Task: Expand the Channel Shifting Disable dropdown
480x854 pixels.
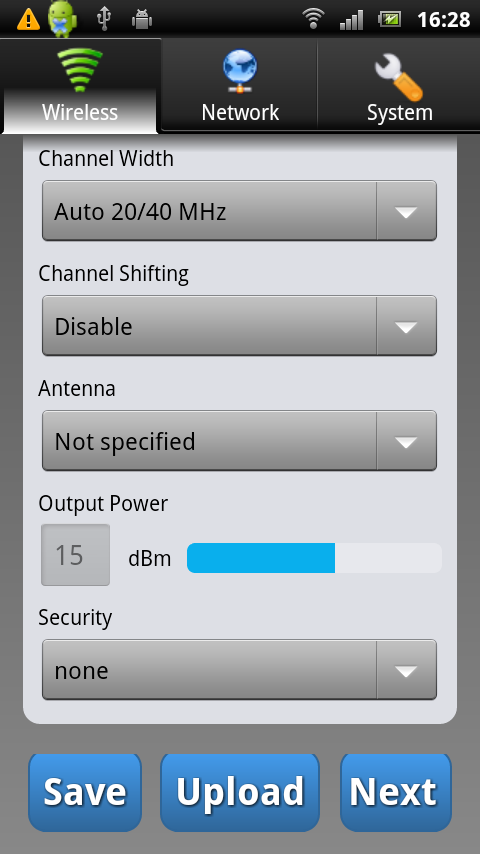Action: click(x=239, y=326)
